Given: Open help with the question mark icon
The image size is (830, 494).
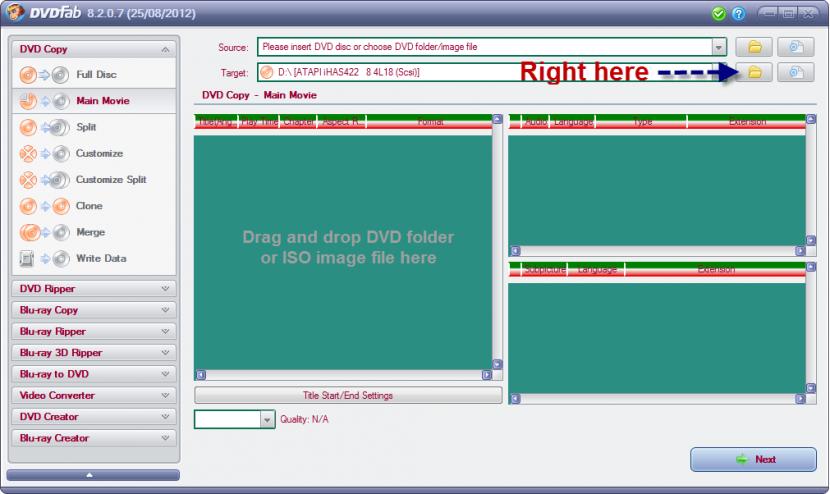Looking at the screenshot, I should tap(738, 13).
